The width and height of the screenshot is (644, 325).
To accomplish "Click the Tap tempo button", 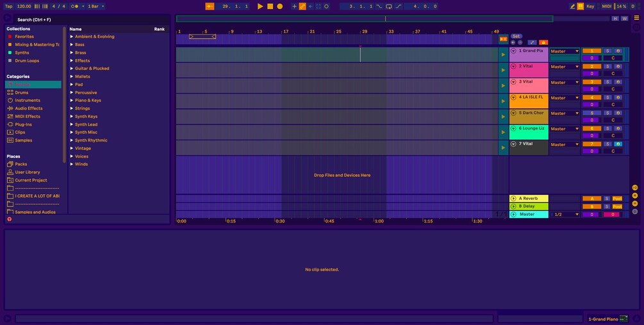I will pyautogui.click(x=8, y=6).
